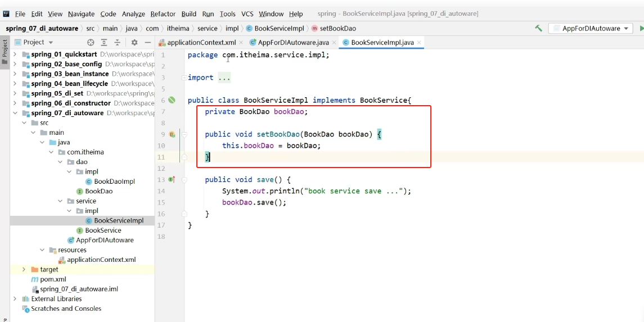The height and width of the screenshot is (322, 644).
Task: Click the Build project hammer icon
Action: point(538,28)
